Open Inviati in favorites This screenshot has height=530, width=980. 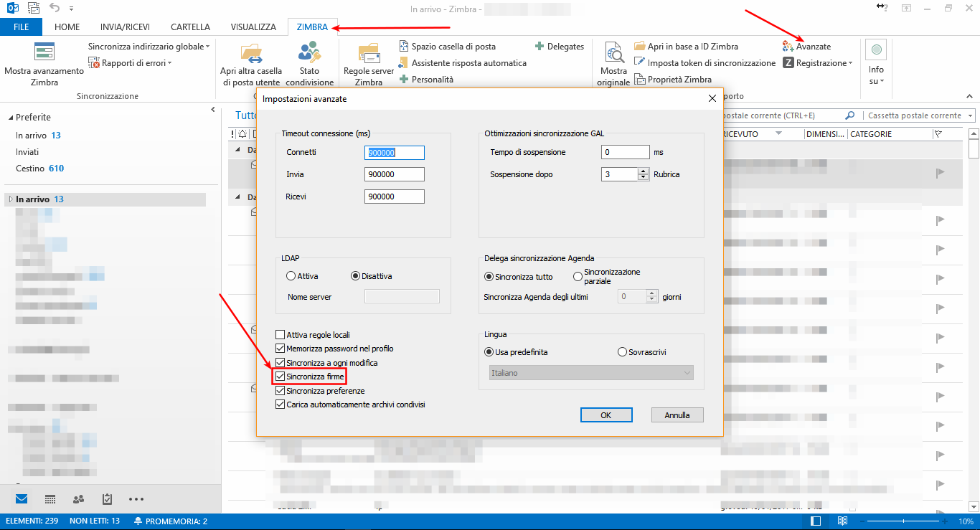(x=27, y=152)
